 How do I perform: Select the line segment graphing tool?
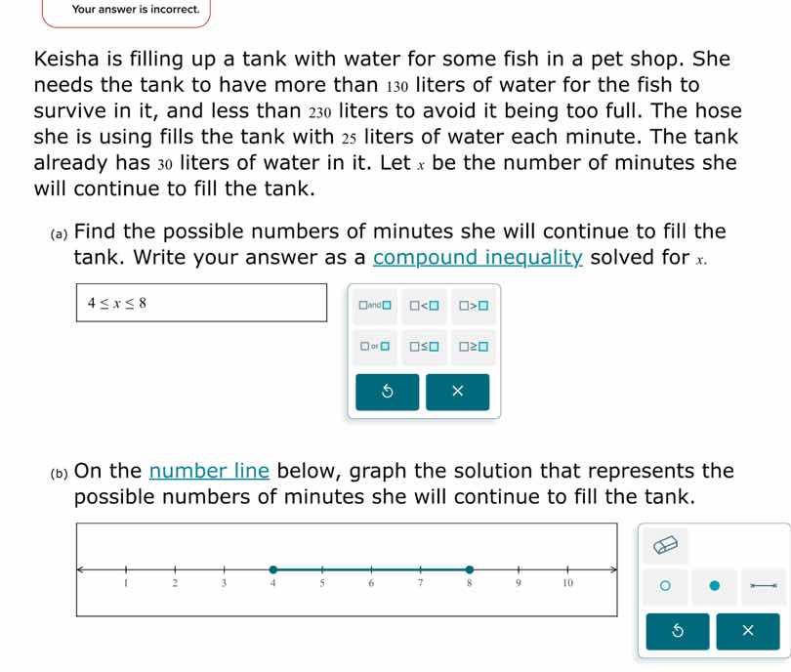click(763, 586)
